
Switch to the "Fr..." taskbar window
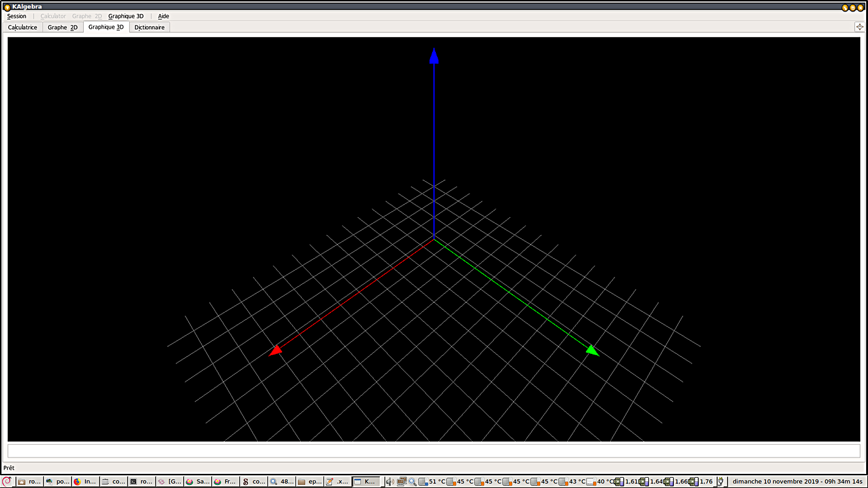tap(226, 481)
